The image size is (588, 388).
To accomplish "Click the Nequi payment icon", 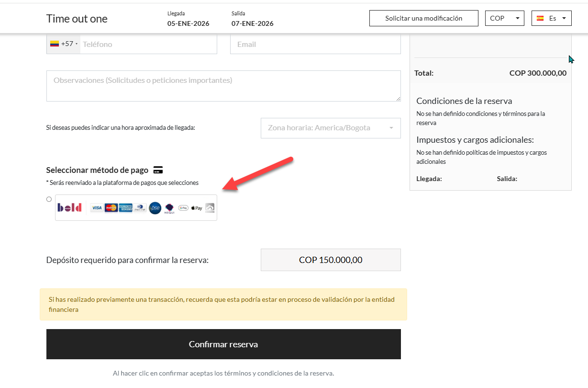I will [169, 208].
